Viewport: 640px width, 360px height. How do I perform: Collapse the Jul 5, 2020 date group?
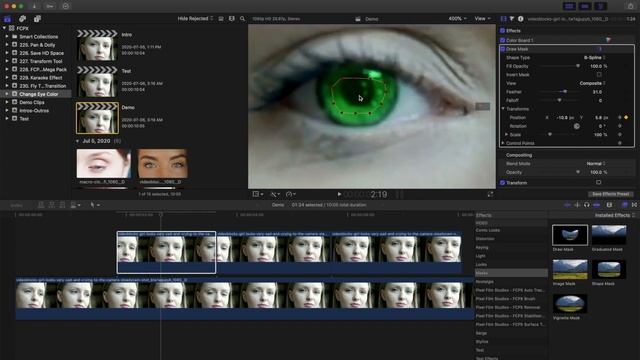78,141
